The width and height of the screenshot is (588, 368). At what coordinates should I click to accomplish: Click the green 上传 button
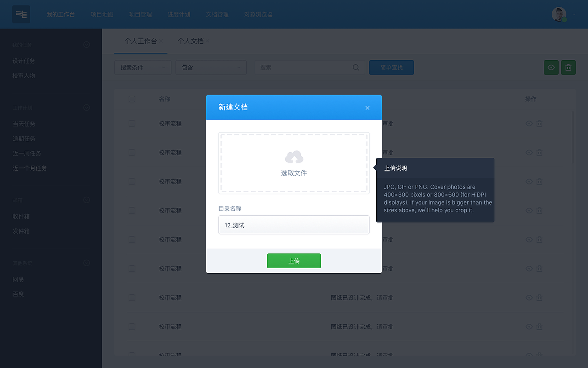pos(294,261)
